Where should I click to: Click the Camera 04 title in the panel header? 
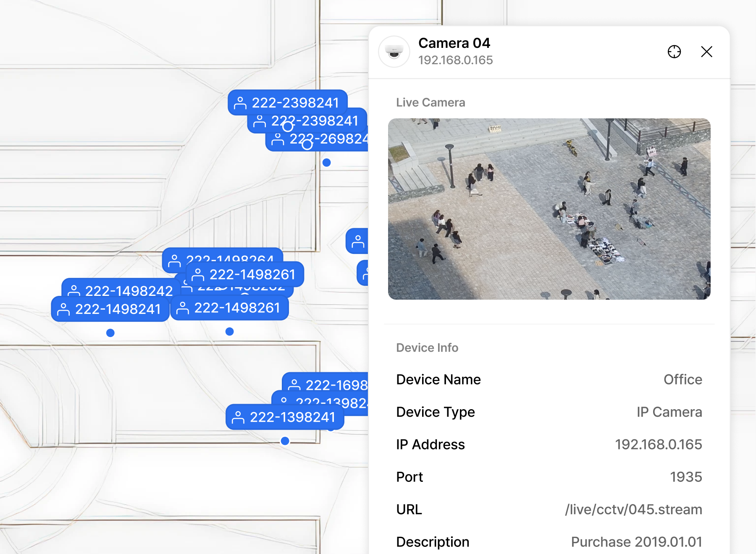click(x=454, y=43)
